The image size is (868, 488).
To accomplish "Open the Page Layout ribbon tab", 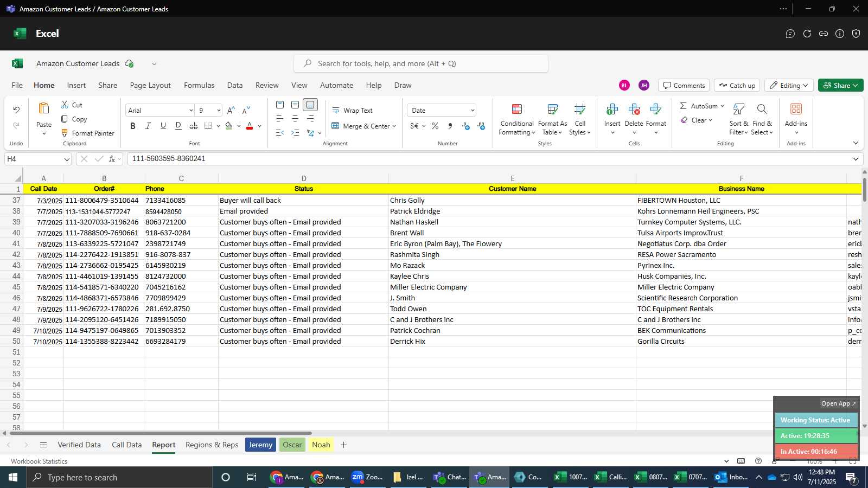I will [x=150, y=85].
